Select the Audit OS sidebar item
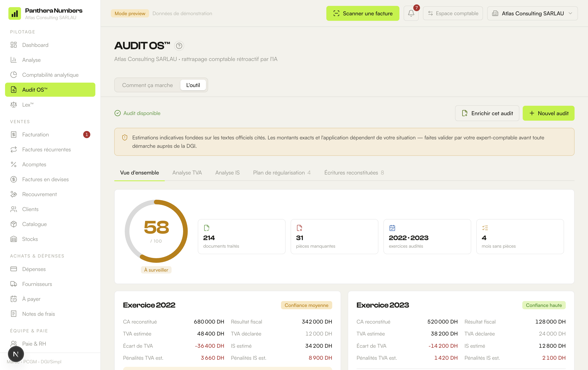 (x=50, y=90)
